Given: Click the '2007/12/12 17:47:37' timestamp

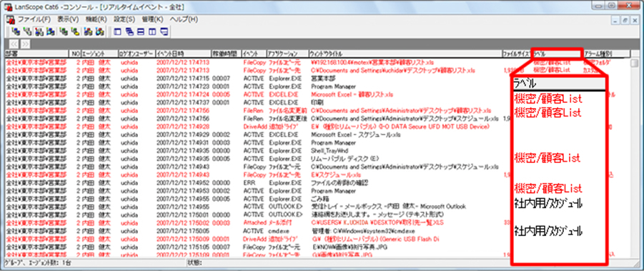Looking at the screenshot, I should tap(183, 102).
